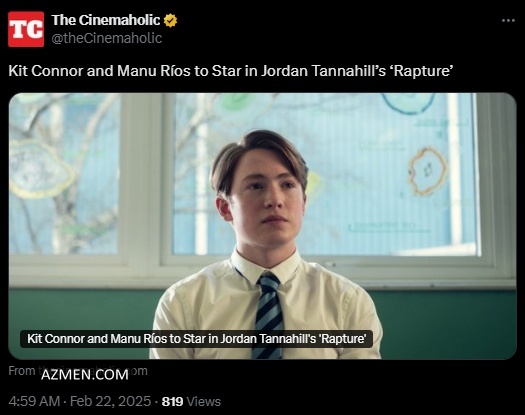Click the headline caption overlay on card

(x=196, y=339)
